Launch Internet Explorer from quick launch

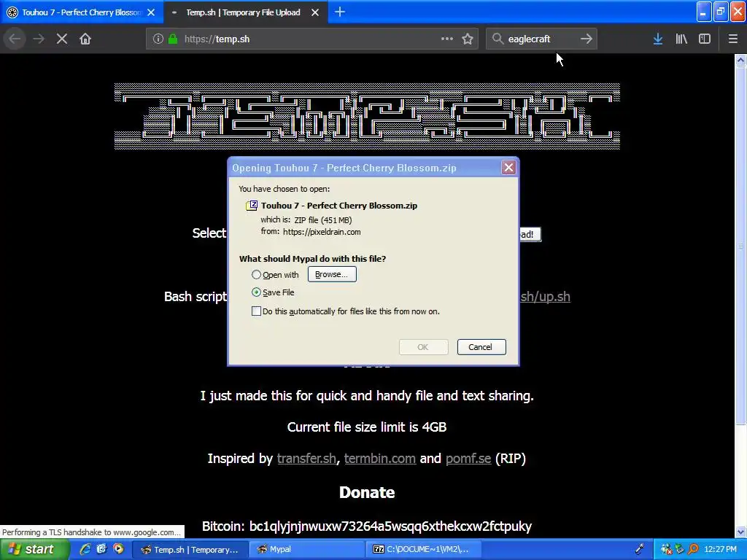85,549
